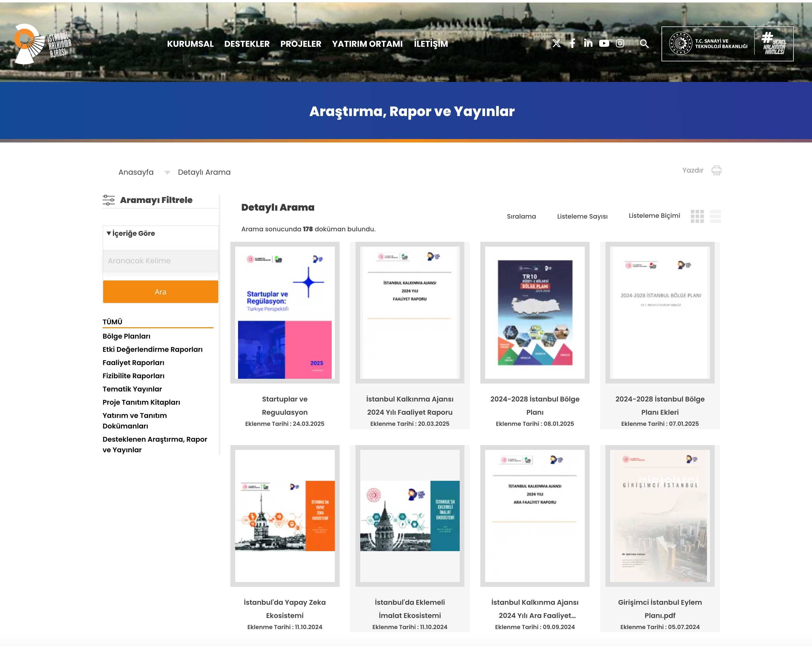This screenshot has height=646, width=812.
Task: Open the YouTube social icon
Action: click(604, 44)
